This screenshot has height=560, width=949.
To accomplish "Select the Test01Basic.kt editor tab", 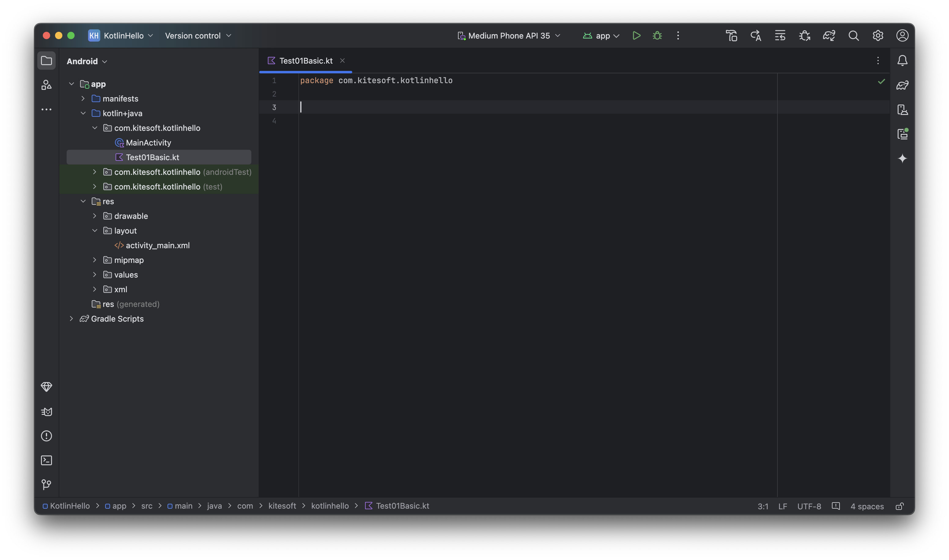I will point(306,61).
